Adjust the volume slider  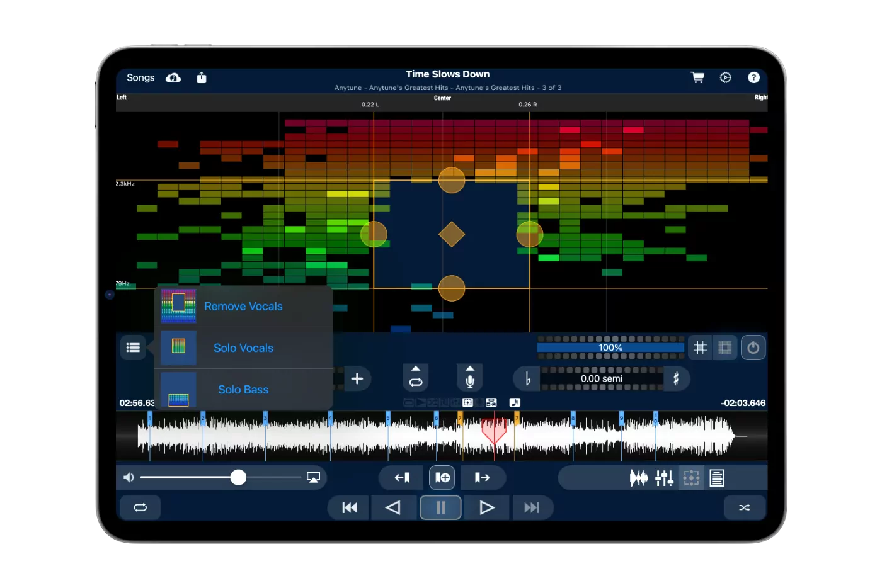[238, 477]
